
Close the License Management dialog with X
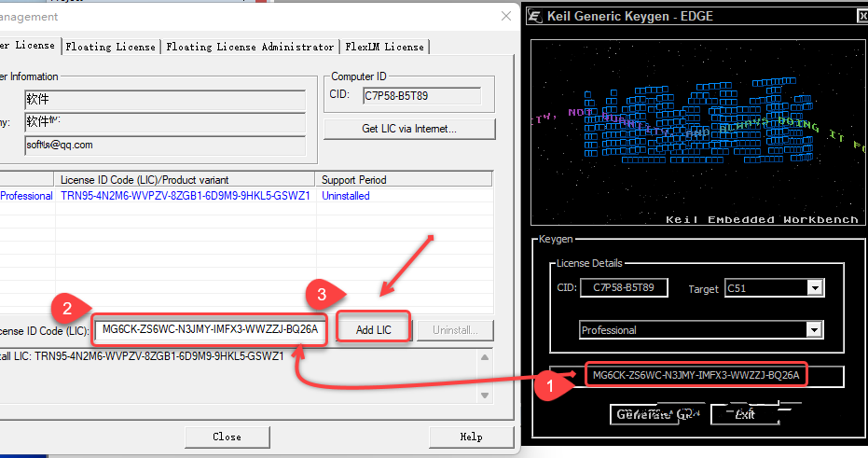click(506, 16)
